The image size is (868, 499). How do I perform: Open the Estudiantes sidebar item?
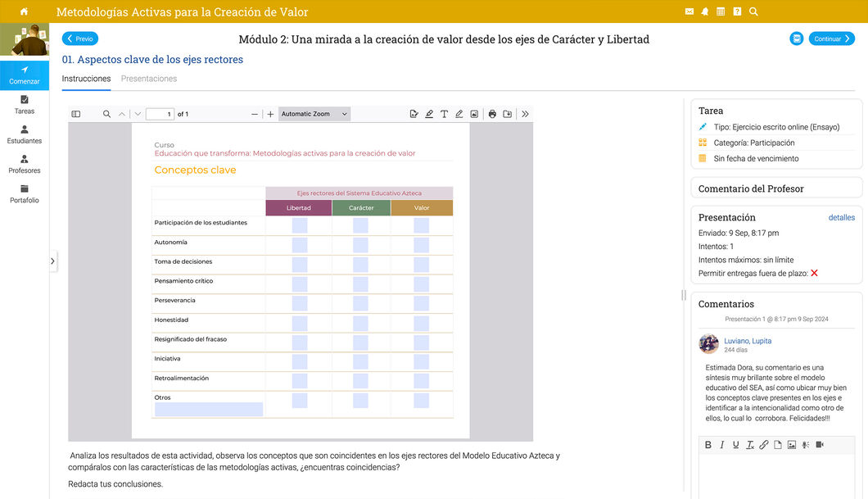coord(25,134)
